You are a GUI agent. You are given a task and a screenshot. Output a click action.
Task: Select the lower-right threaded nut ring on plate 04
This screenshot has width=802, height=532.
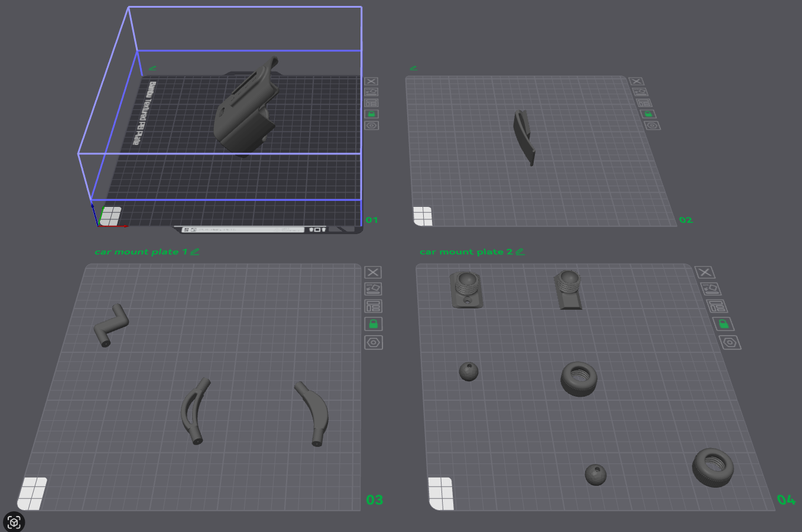(x=713, y=467)
